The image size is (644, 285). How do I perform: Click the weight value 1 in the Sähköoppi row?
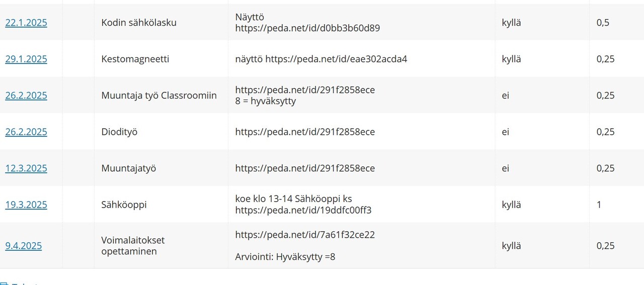coord(599,205)
